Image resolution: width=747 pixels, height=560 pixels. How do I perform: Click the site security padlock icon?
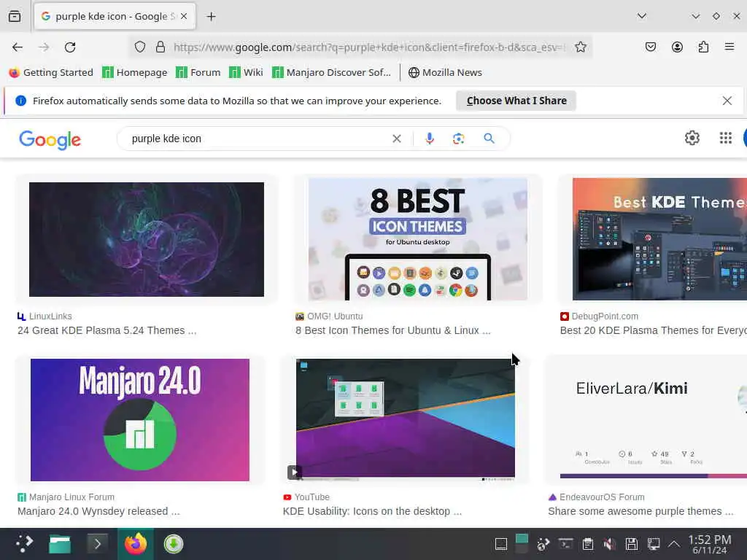pyautogui.click(x=160, y=47)
